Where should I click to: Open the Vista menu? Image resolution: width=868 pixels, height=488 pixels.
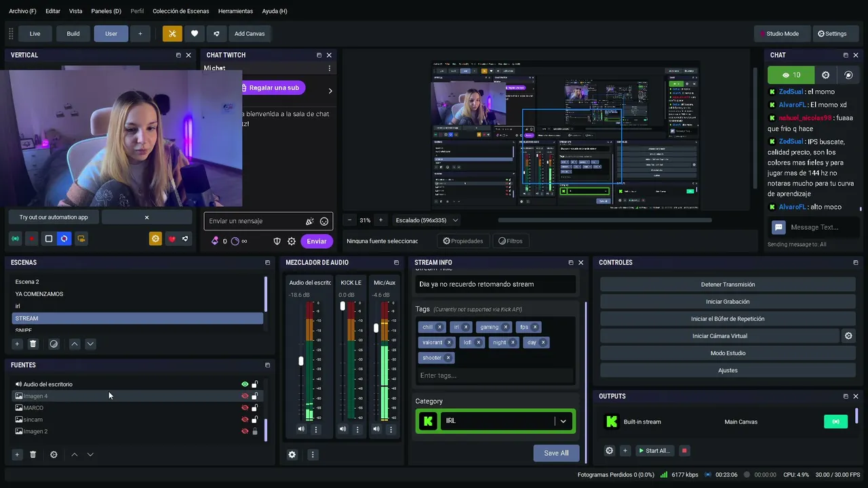pyautogui.click(x=76, y=11)
